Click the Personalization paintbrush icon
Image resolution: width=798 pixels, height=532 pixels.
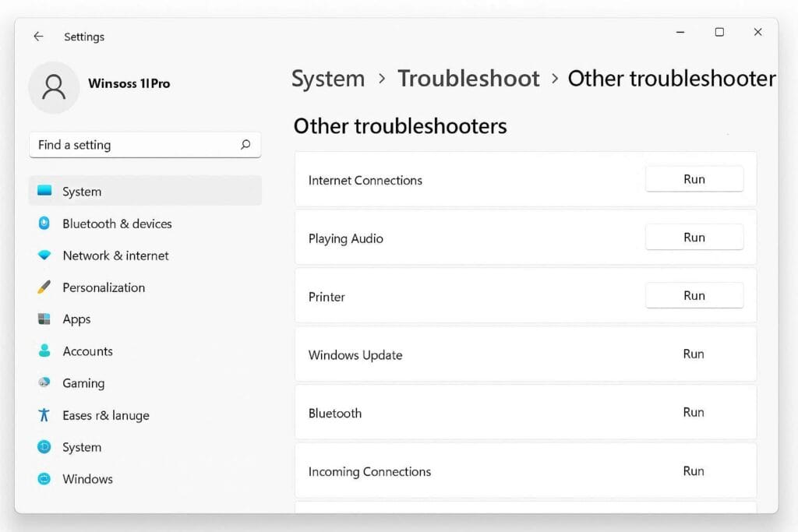click(44, 287)
